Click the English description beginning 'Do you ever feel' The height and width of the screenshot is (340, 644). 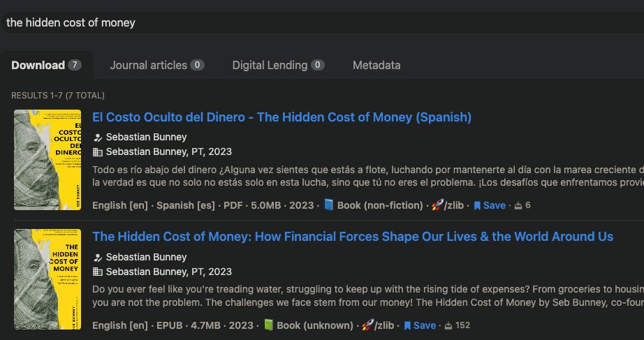(368, 296)
